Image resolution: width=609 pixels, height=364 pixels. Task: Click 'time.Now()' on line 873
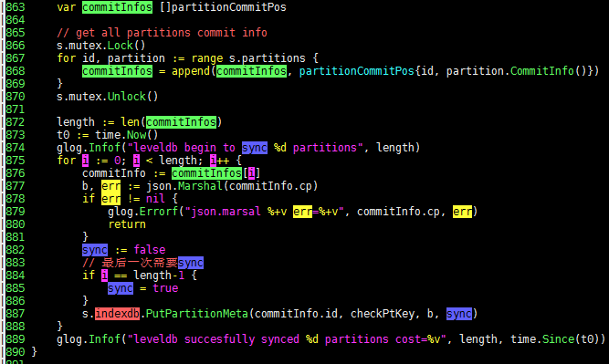click(x=127, y=135)
